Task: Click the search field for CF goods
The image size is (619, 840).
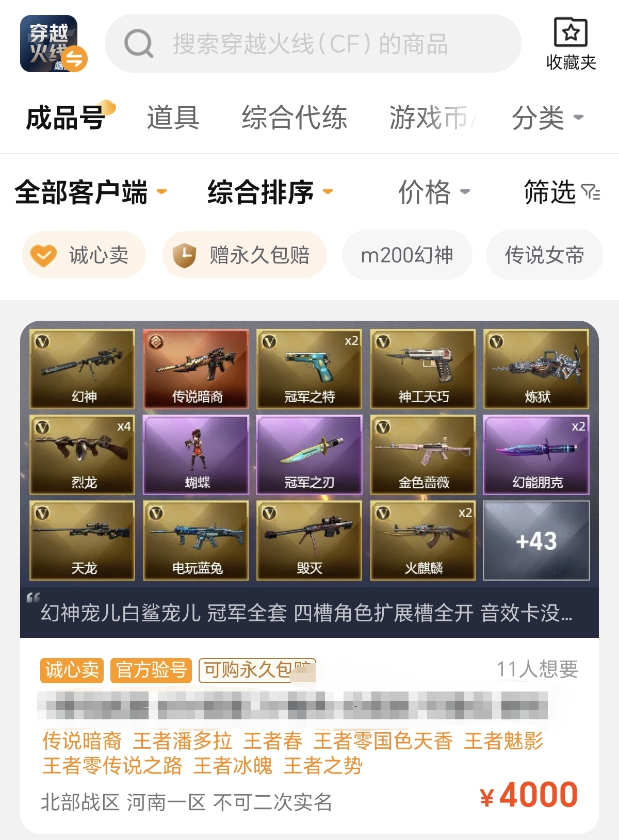Action: coord(313,43)
